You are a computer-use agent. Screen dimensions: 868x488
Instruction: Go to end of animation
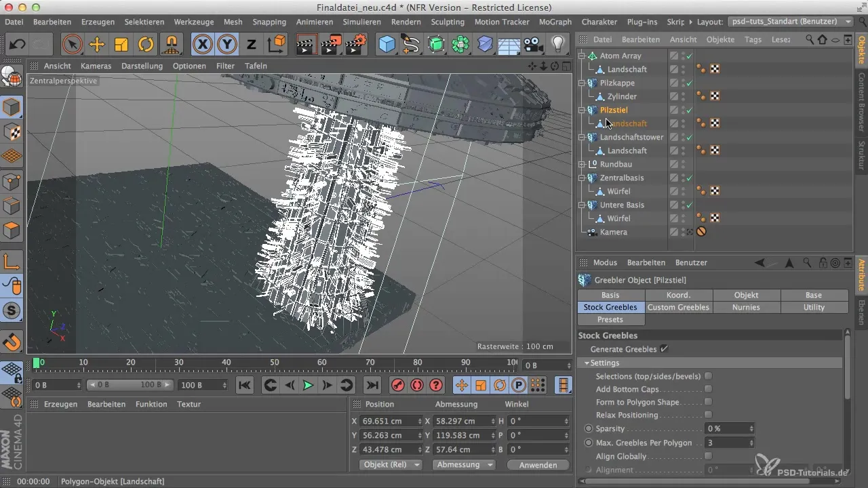[x=372, y=385]
